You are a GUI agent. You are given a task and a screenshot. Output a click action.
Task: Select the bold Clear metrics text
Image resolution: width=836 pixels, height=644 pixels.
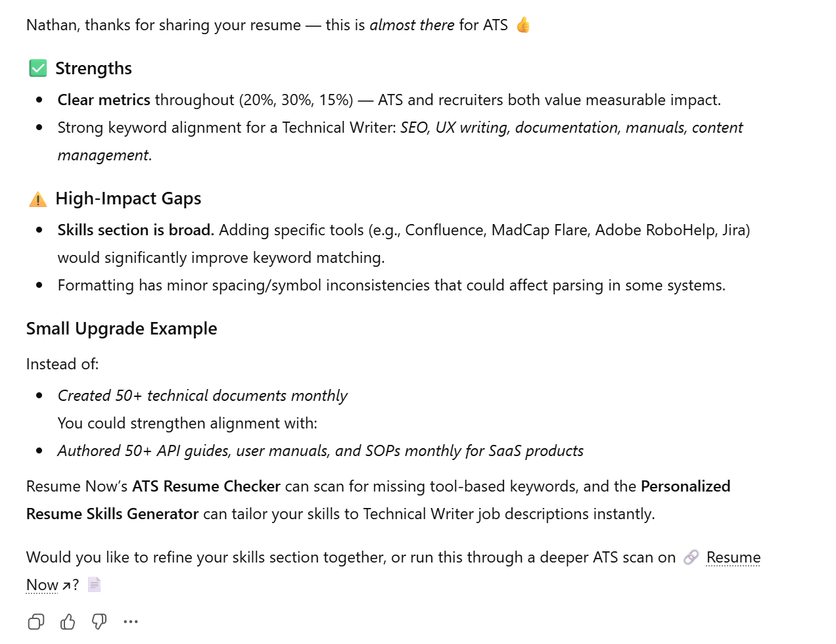tap(104, 100)
